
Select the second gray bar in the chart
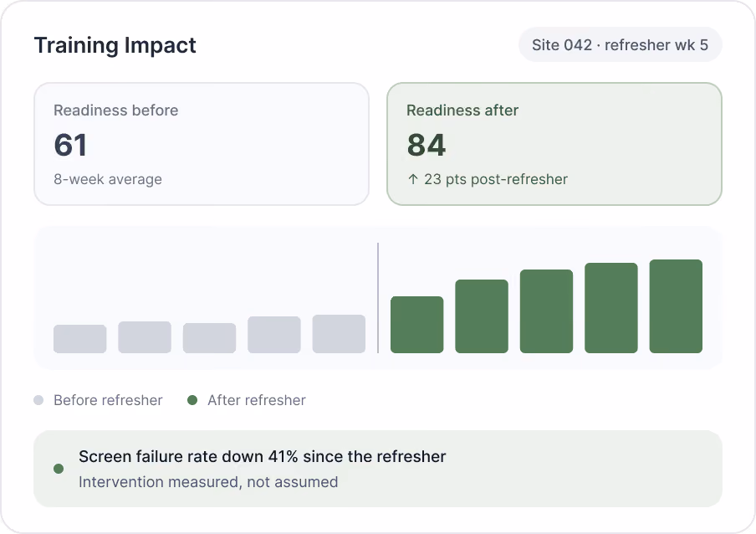(145, 337)
